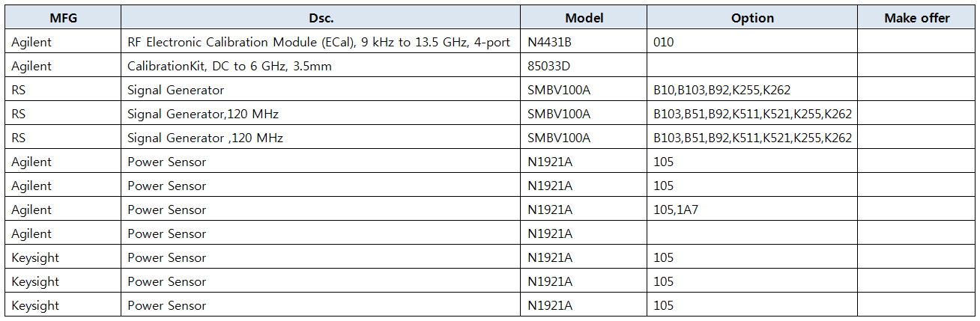Select the Agilent cell in the N4431B row

coord(31,42)
